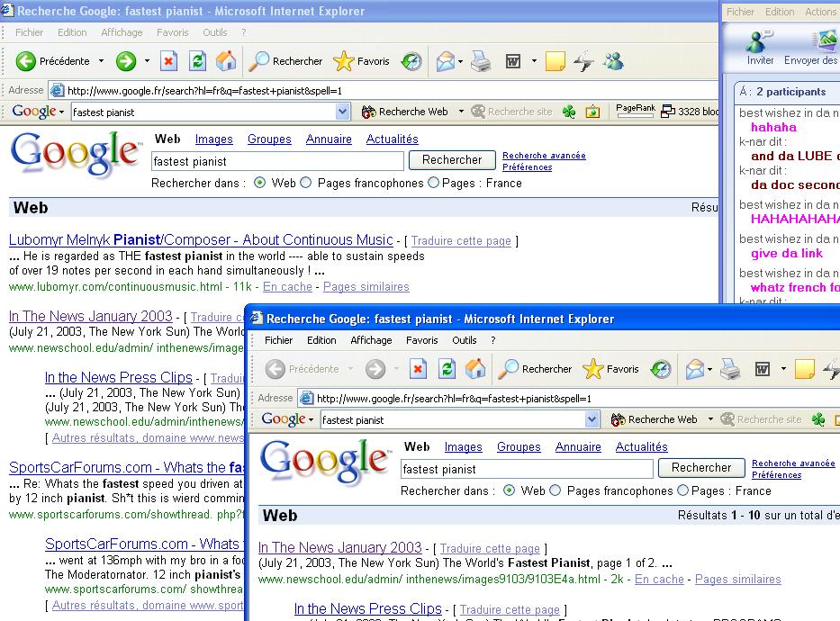This screenshot has height=621, width=840.
Task: Click the Word edit icon in the rear IE window
Action: (x=513, y=61)
